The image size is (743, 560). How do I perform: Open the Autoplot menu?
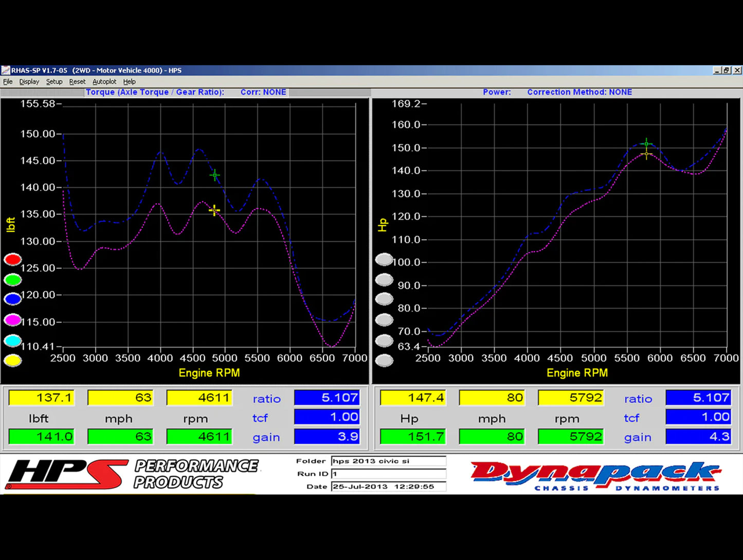coord(104,82)
